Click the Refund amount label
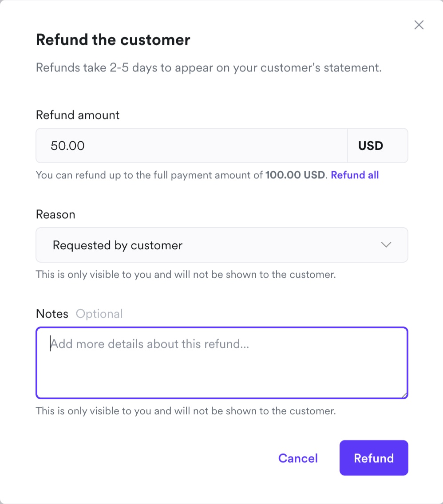This screenshot has height=504, width=443. [x=77, y=115]
